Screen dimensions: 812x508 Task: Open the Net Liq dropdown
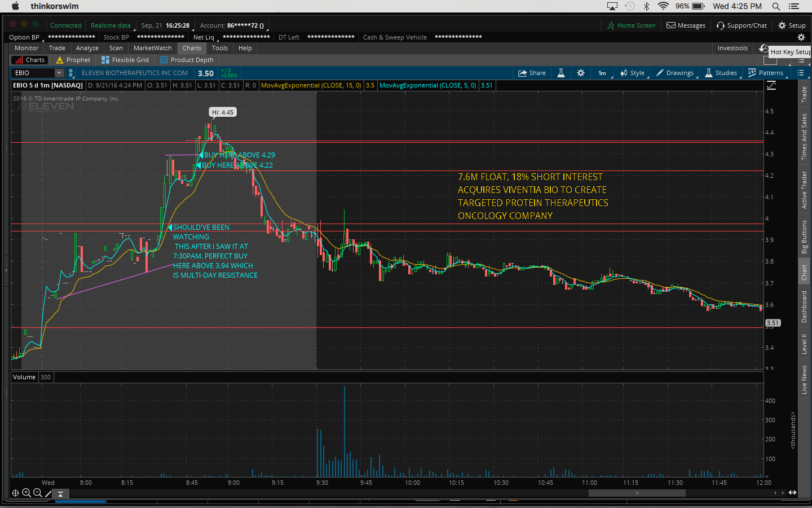click(x=204, y=37)
